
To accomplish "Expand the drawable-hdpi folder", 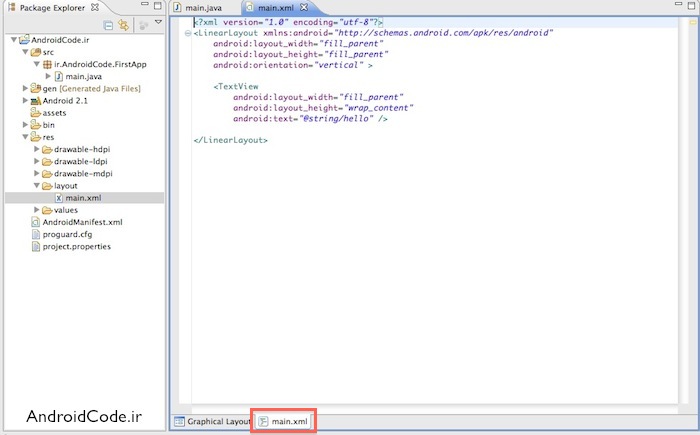I will coord(36,149).
